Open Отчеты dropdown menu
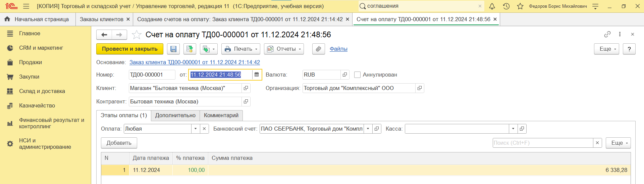Viewport: 644px width, 184px height. (284, 49)
